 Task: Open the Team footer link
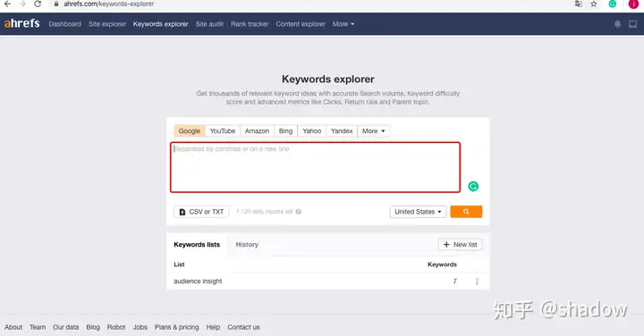(38, 327)
